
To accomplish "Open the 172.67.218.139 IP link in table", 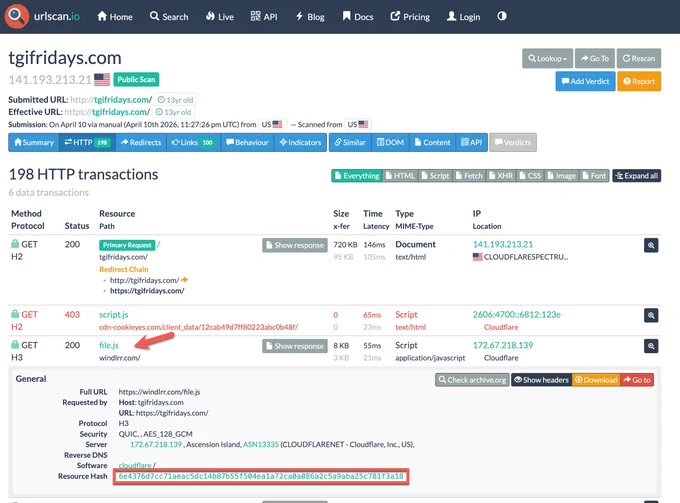I will (x=503, y=345).
